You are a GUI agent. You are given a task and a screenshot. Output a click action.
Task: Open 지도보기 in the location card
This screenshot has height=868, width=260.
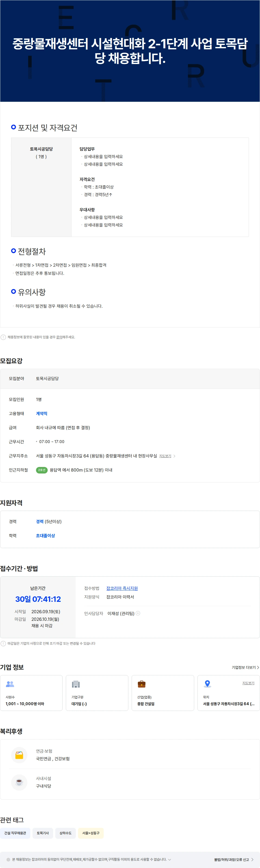[x=248, y=683]
